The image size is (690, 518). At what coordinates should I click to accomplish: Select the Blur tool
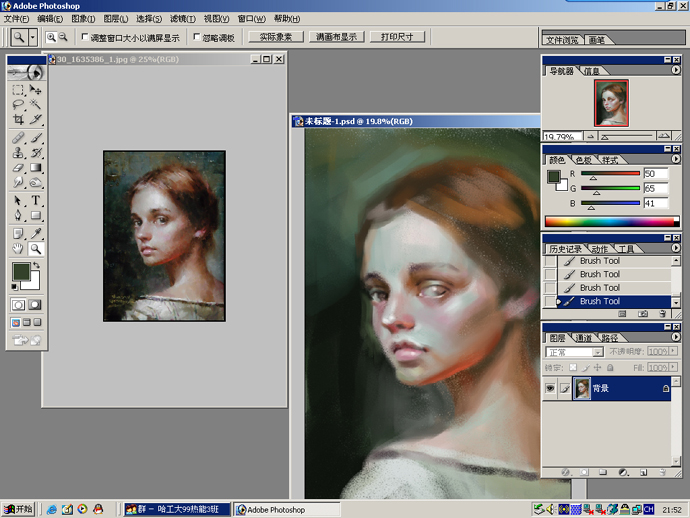point(18,182)
